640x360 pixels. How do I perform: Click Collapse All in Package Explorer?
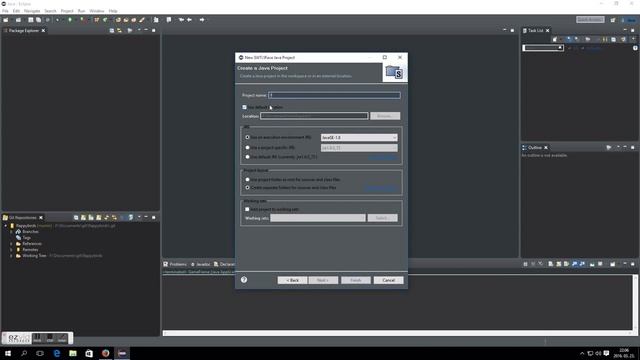[x=112, y=31]
